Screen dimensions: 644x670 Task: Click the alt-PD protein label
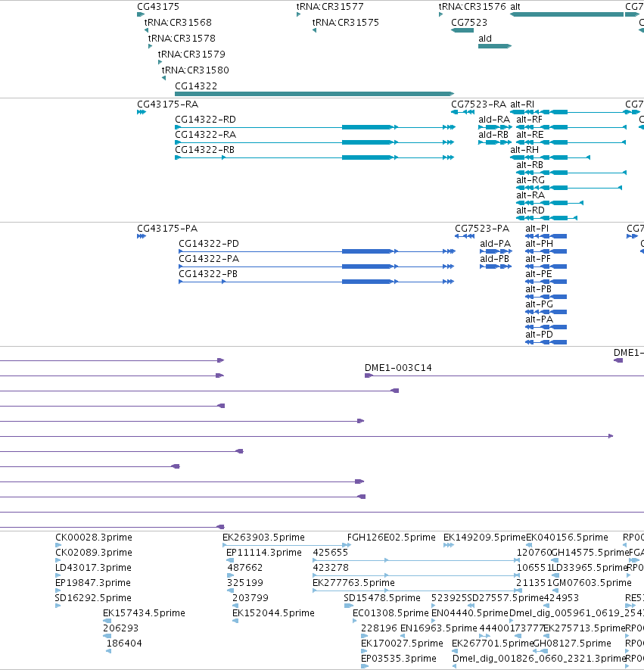[x=539, y=335]
